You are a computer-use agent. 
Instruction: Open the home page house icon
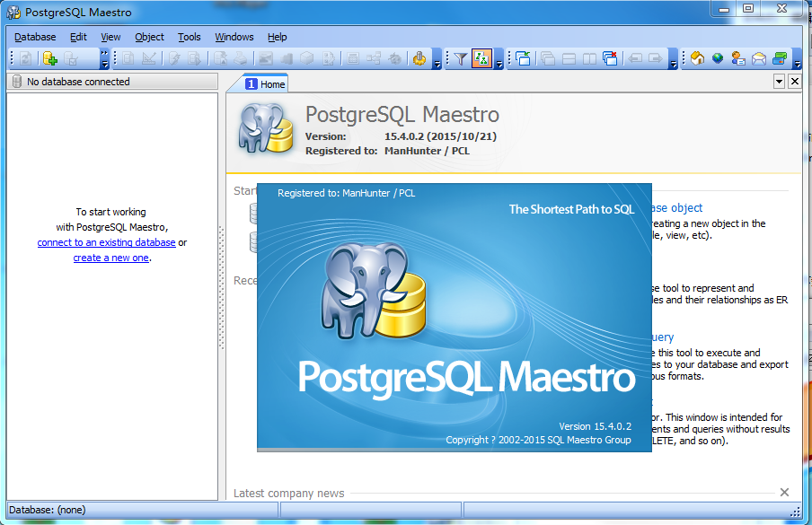tap(697, 58)
